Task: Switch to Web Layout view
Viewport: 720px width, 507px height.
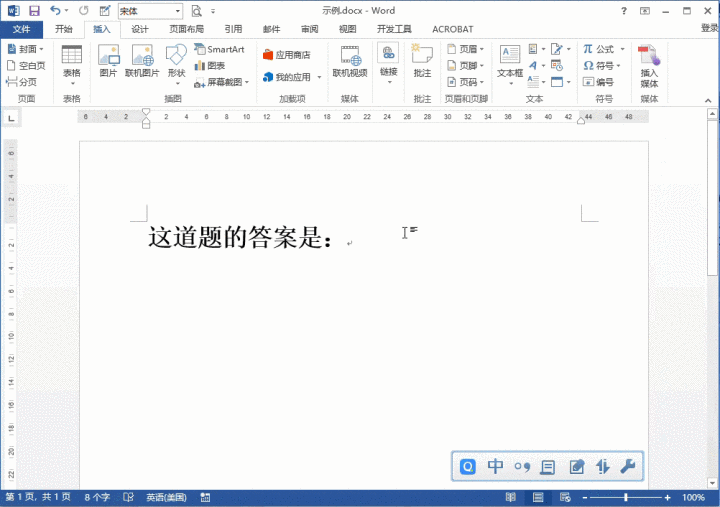Action: click(565, 497)
